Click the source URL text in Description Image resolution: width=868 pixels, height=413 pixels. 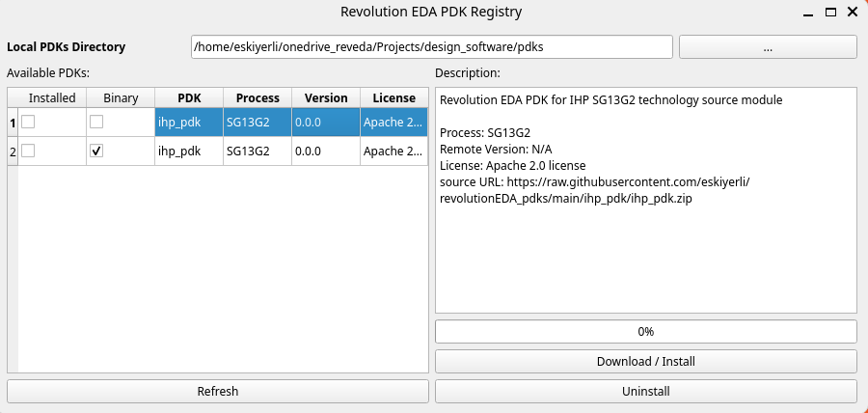point(595,190)
